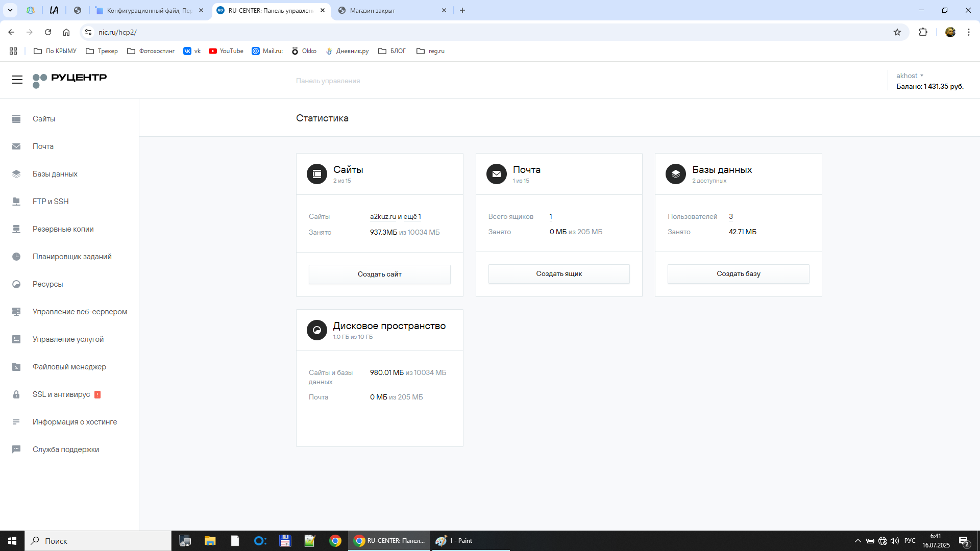Click the Сайты card round icon
This screenshot has width=980, height=551.
[x=317, y=174]
